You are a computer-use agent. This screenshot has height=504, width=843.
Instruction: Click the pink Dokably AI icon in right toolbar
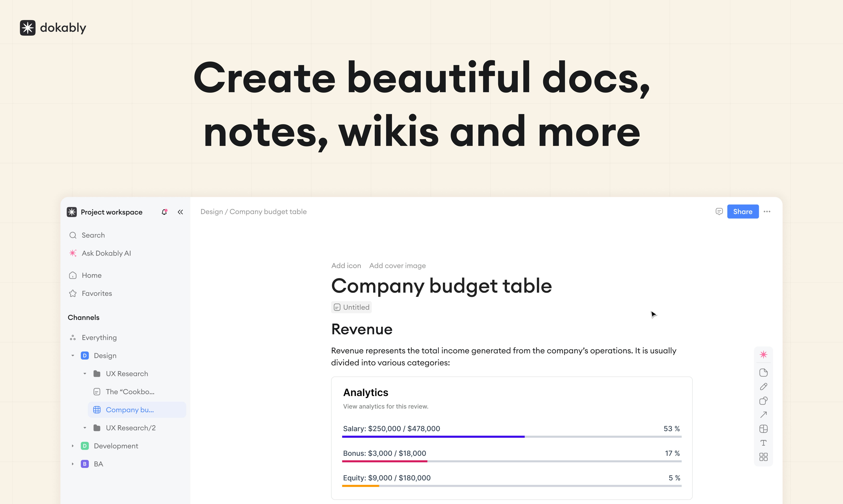764,354
